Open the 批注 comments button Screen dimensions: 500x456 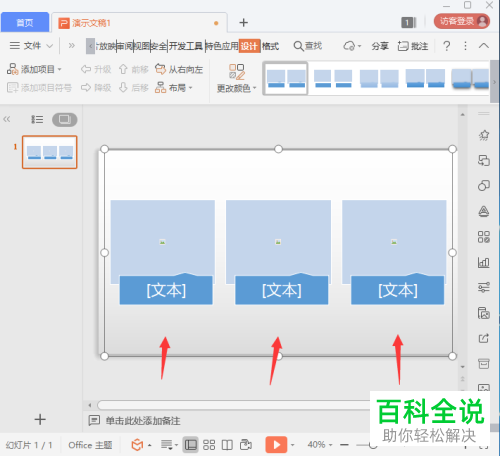(413, 46)
